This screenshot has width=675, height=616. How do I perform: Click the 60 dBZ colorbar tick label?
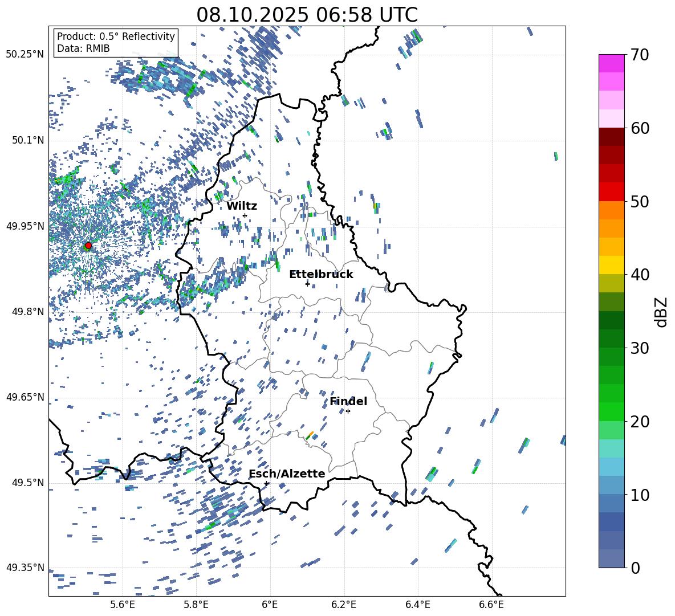pyautogui.click(x=640, y=128)
